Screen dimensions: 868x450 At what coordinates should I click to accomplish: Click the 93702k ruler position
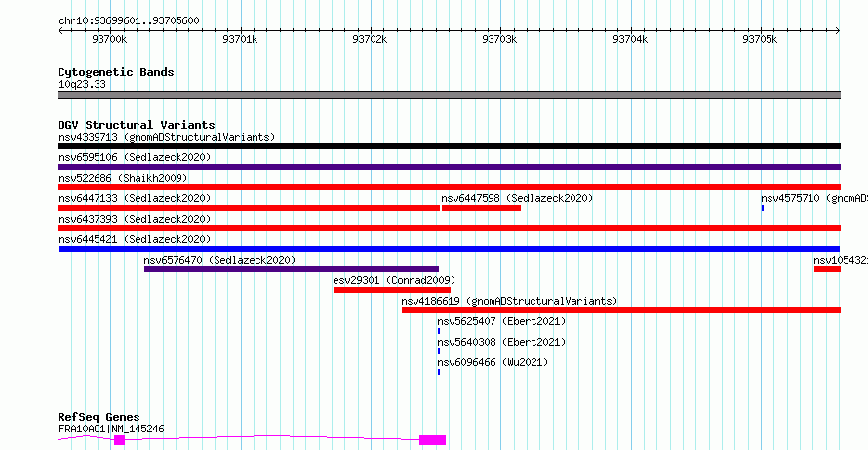[x=370, y=39]
